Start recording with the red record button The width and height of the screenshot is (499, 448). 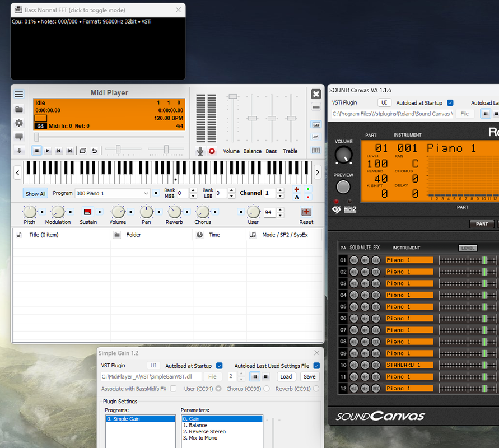(212, 151)
